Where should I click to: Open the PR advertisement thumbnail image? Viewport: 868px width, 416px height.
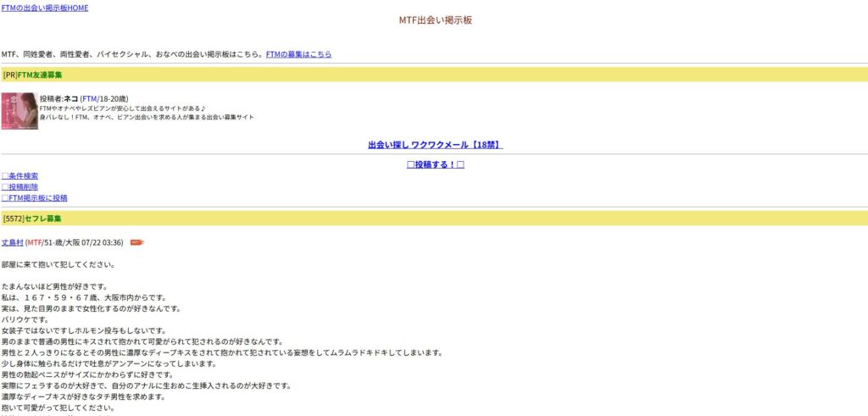(x=19, y=111)
